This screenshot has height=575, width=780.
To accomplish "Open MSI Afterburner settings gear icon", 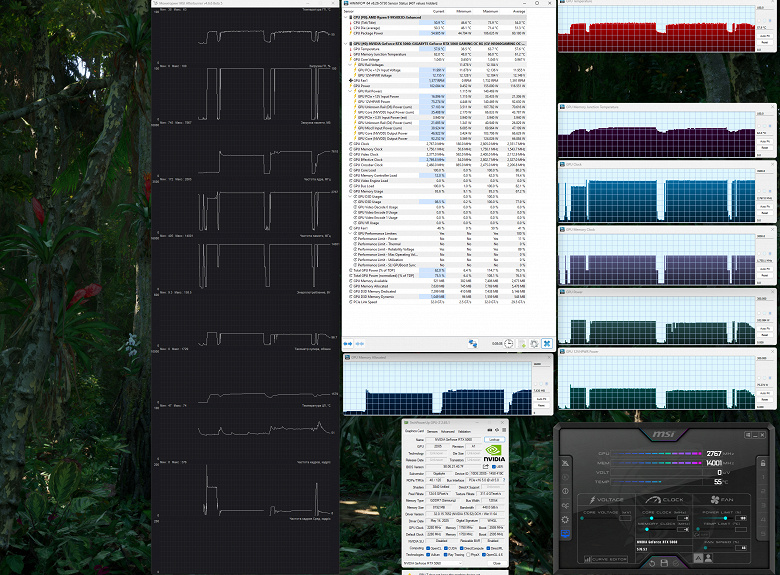I will [x=565, y=519].
